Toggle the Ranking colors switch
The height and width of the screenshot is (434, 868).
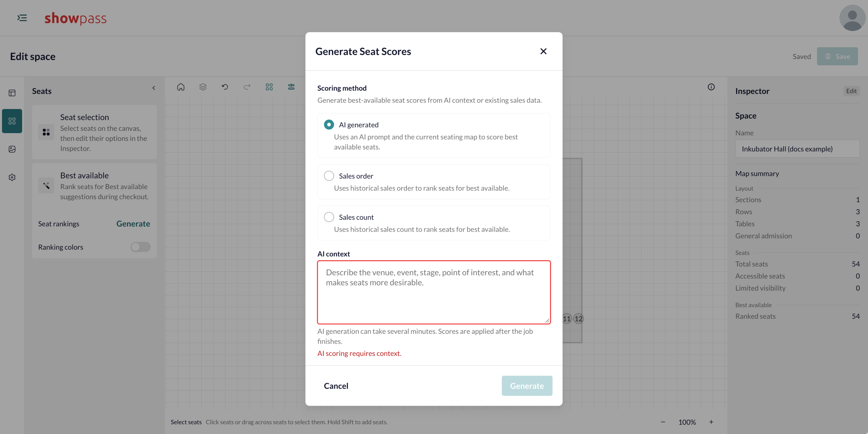tap(141, 247)
